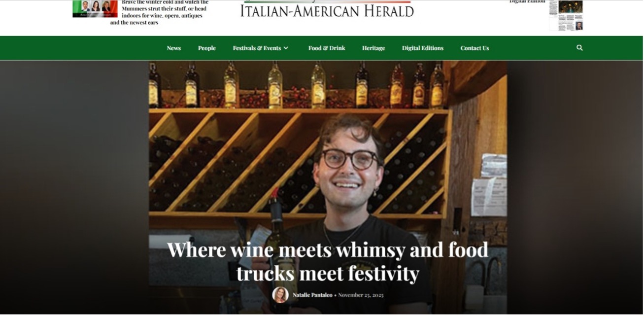Screen dimensions: 644x316
Task: Open the wine meets whimsy article headline
Action: [328, 261]
